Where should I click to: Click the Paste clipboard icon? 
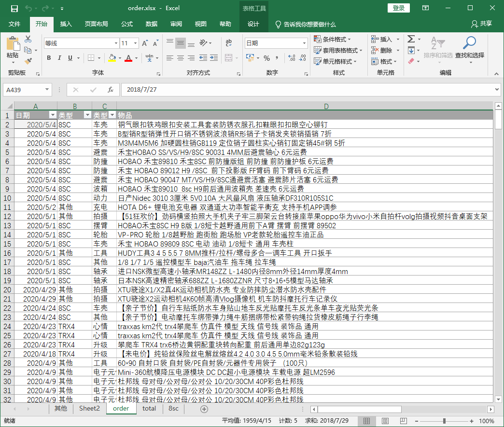pos(13,44)
